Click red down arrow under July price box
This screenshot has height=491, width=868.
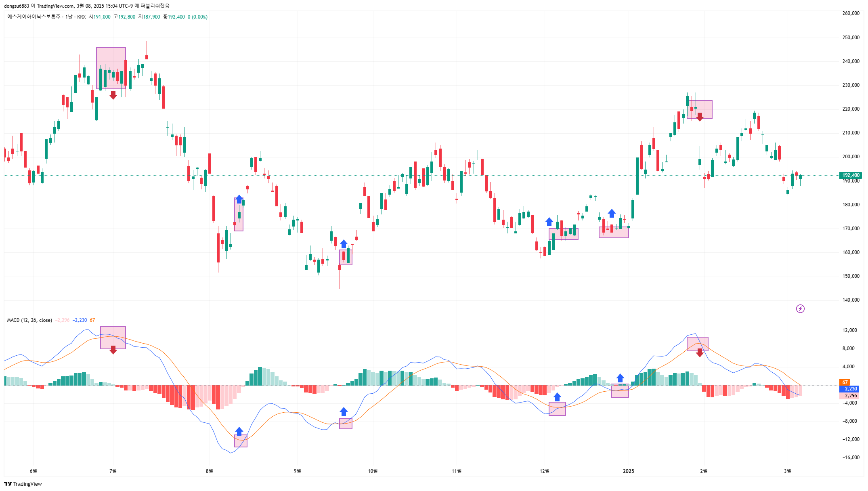pos(113,95)
